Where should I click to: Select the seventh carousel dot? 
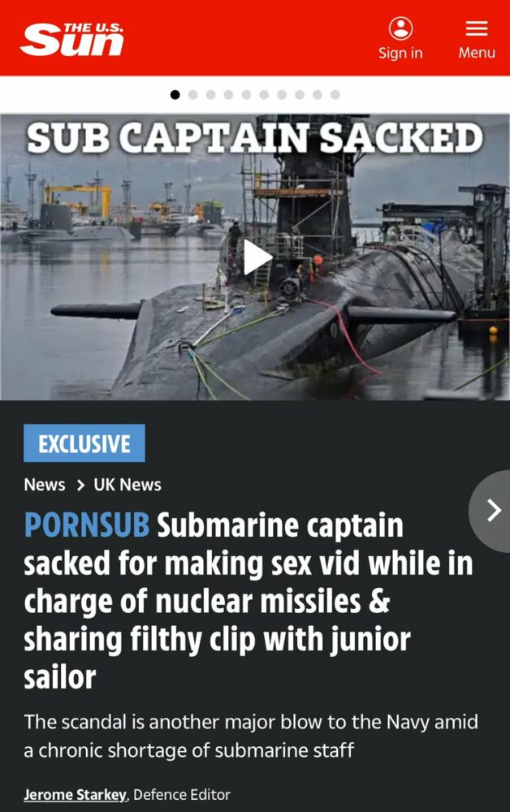[x=282, y=95]
